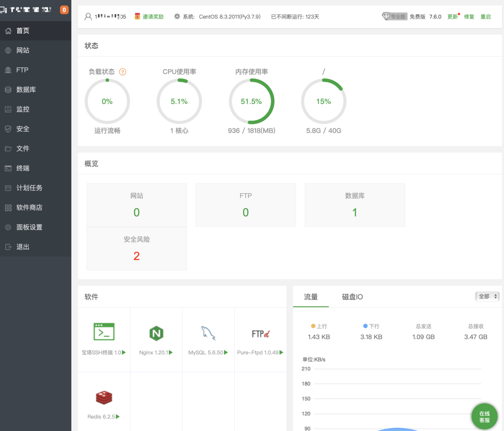
Task: Click the orange notification badge 0
Action: (x=64, y=10)
